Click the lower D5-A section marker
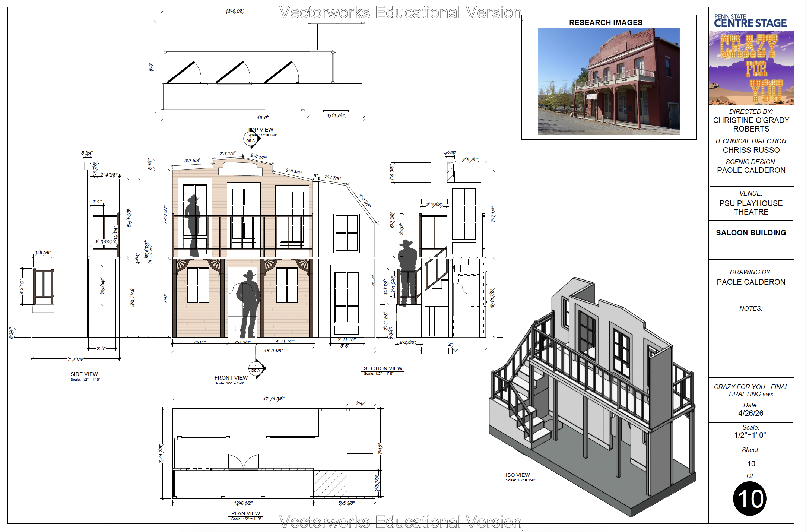This screenshot has height=532, width=806. pos(257,369)
